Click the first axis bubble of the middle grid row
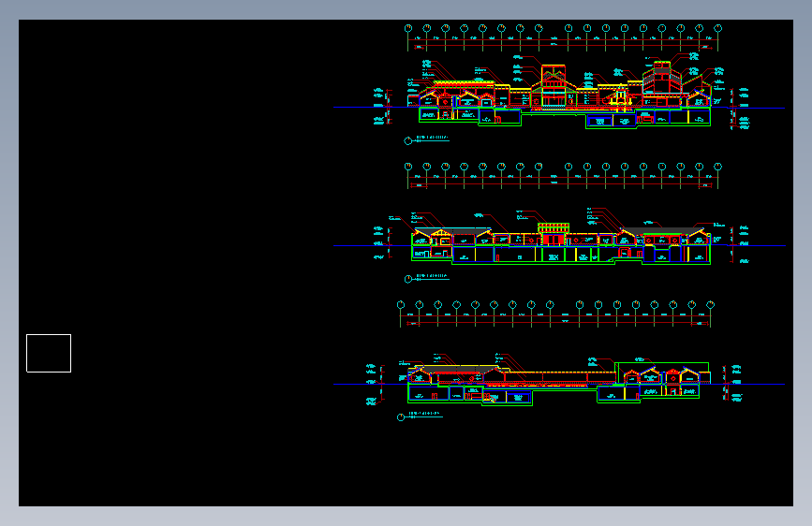 click(408, 167)
